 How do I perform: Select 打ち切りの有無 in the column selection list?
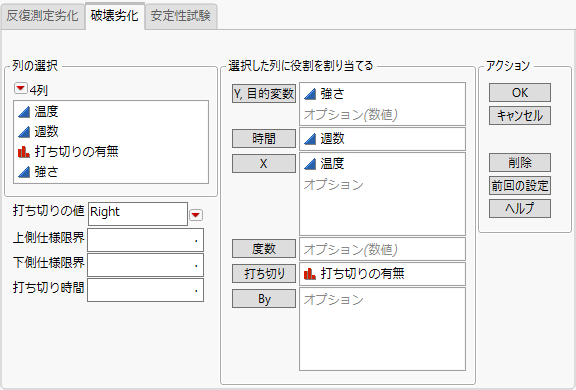[x=76, y=151]
